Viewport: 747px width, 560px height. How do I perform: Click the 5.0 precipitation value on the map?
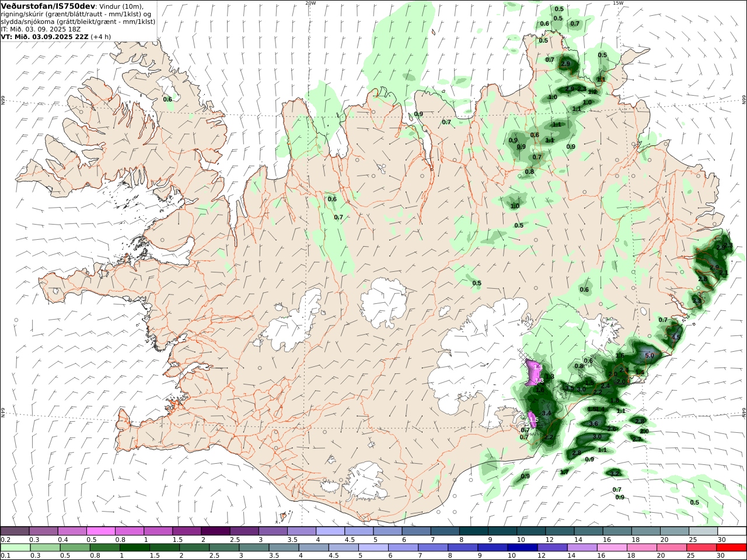[650, 355]
